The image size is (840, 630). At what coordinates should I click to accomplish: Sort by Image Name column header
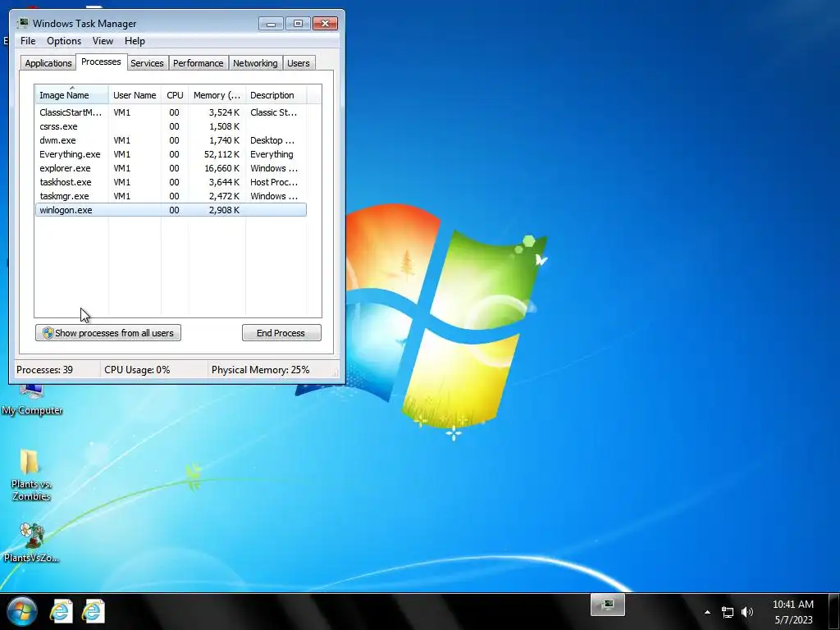click(x=72, y=95)
